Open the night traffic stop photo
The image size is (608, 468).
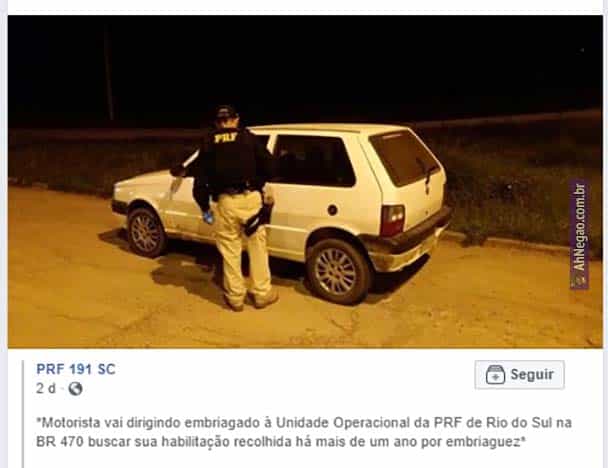click(305, 181)
